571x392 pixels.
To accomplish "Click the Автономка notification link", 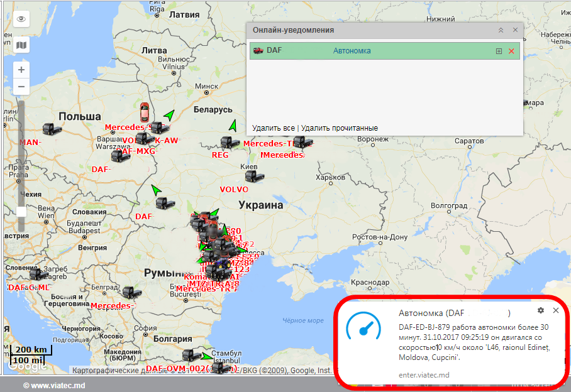I will pyautogui.click(x=352, y=51).
